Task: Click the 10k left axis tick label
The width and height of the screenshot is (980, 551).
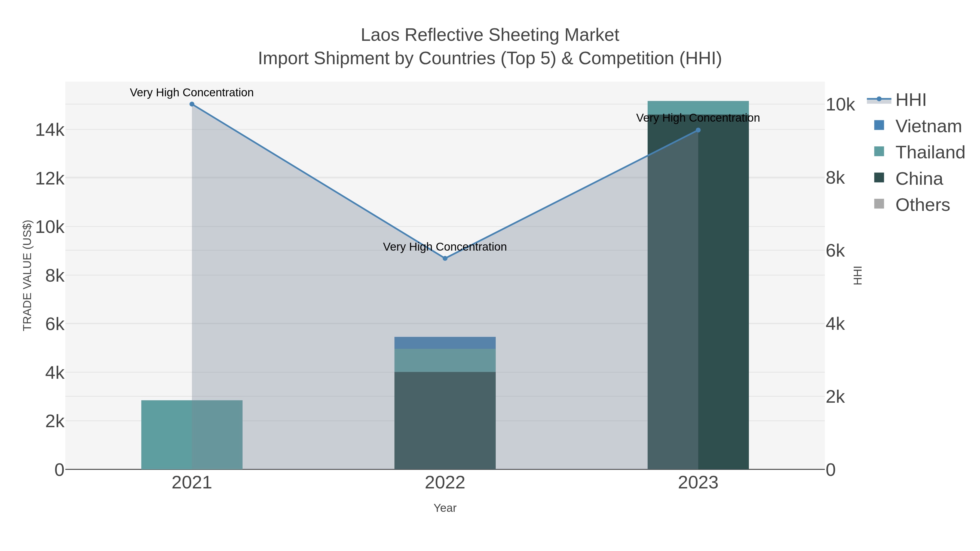Action: (x=50, y=227)
